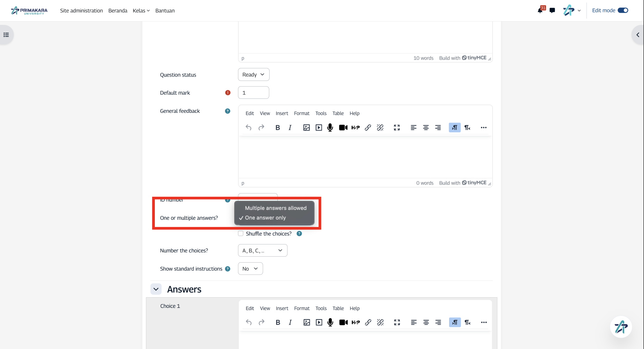Open Show standard instructions help icon
The height and width of the screenshot is (349, 644).
pos(227,269)
